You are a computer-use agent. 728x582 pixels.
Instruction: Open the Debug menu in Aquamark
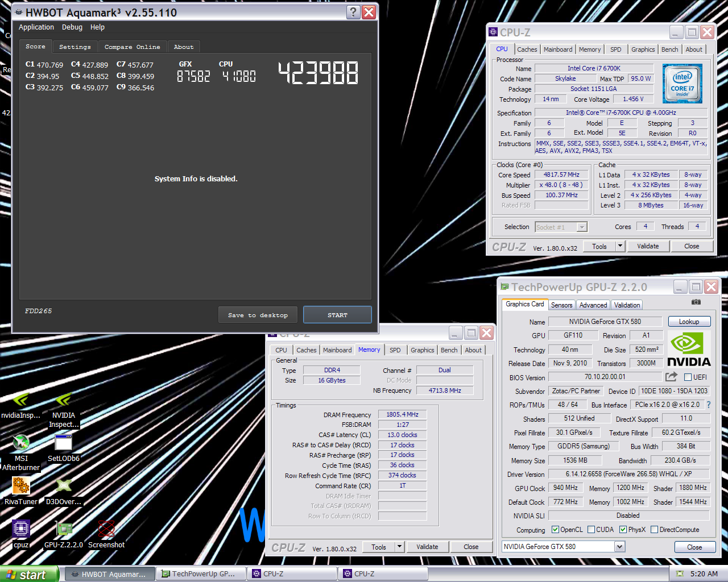click(72, 27)
